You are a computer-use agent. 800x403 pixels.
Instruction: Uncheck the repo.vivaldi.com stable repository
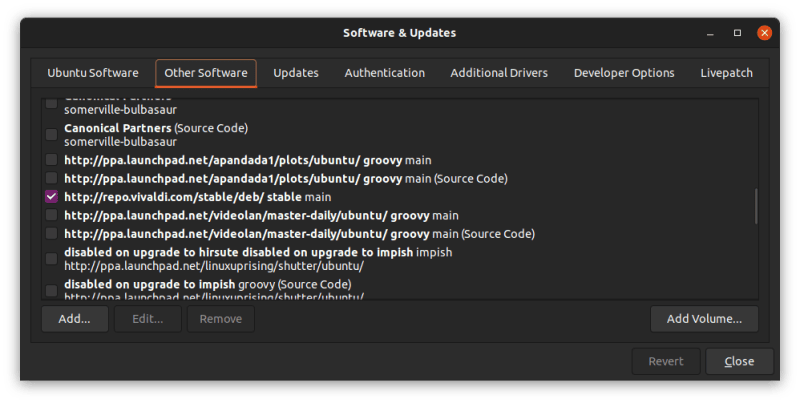(52, 197)
